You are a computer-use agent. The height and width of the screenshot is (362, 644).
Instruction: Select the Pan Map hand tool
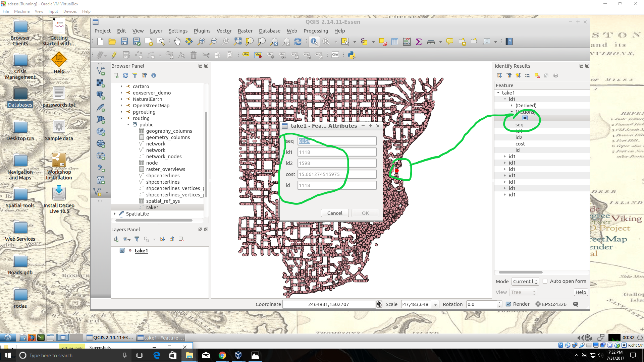(177, 42)
